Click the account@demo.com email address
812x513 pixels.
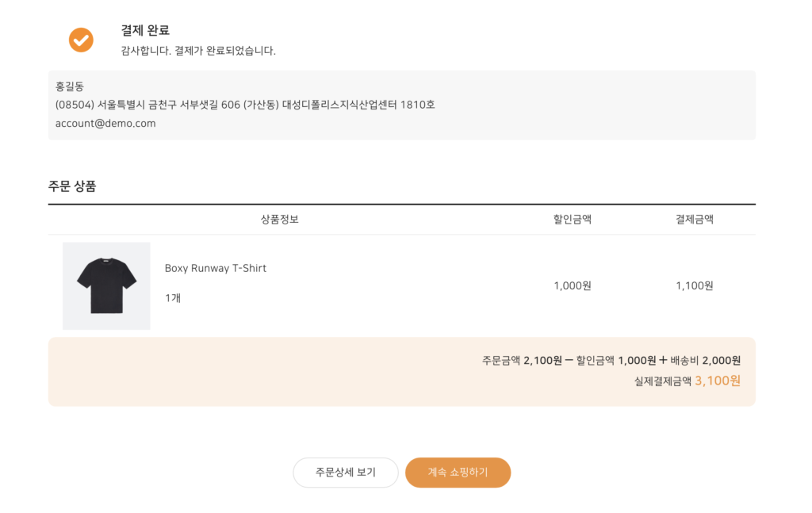105,123
